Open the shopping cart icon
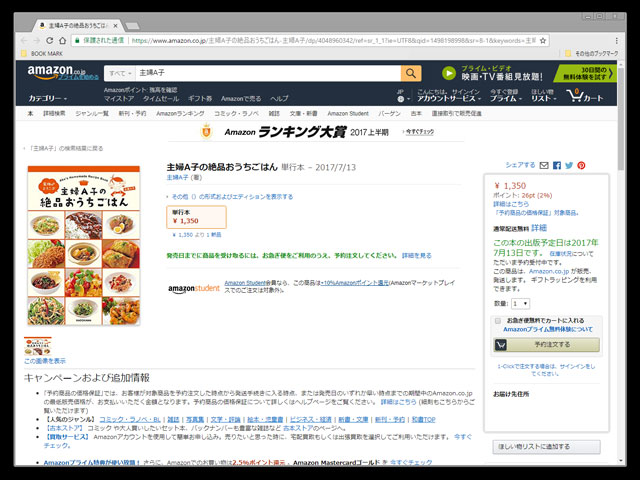640x480 pixels. pos(584,96)
